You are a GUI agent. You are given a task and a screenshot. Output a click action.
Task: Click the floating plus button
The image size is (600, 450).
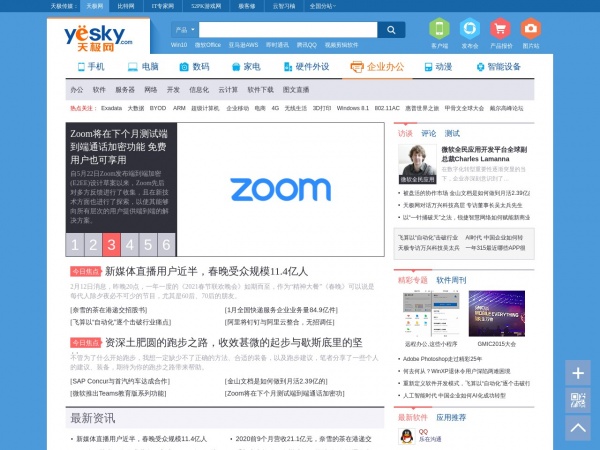(578, 373)
